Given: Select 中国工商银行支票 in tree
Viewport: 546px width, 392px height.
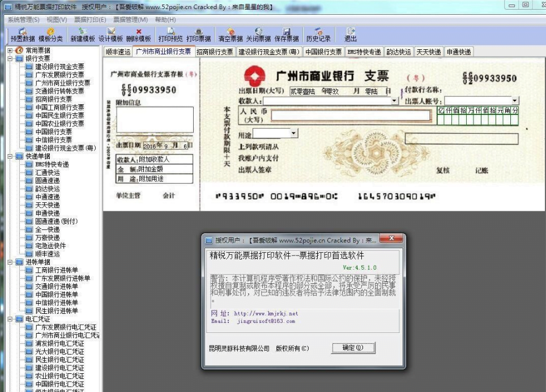Looking at the screenshot, I should [x=59, y=107].
